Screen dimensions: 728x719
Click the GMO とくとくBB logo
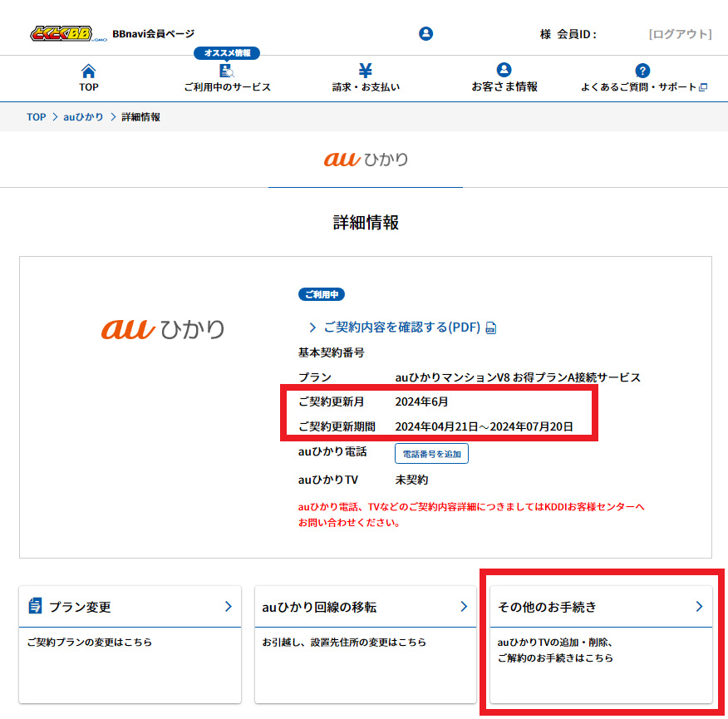[x=68, y=34]
